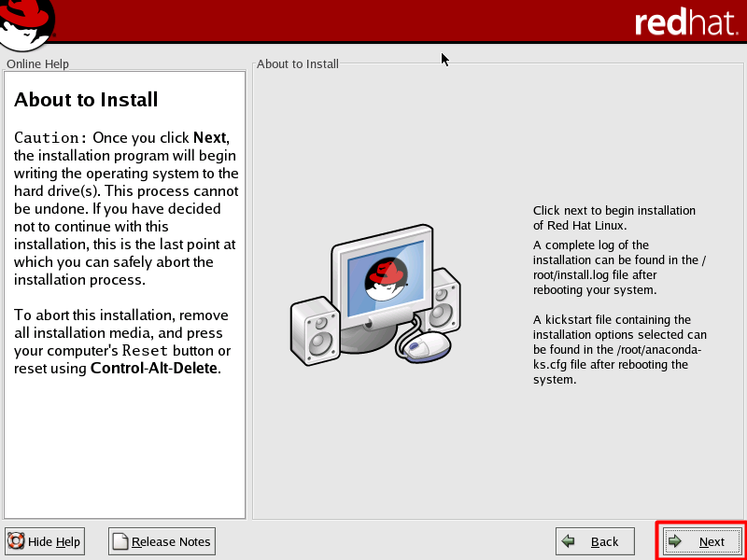Click the redhat wordmark in the header

click(686, 22)
